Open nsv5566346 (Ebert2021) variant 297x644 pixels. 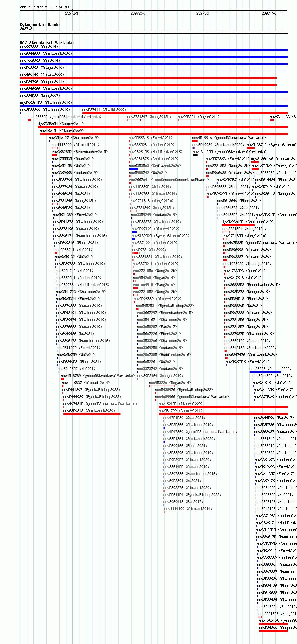151,138
